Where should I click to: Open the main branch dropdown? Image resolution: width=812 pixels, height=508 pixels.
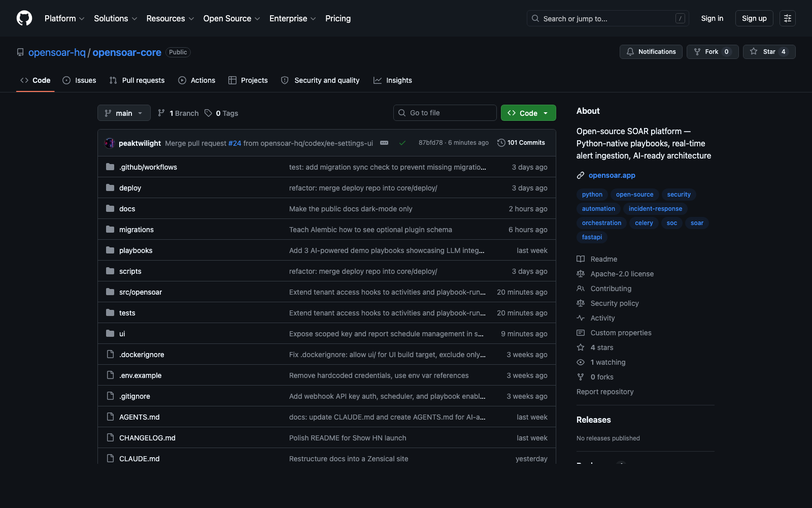click(123, 113)
